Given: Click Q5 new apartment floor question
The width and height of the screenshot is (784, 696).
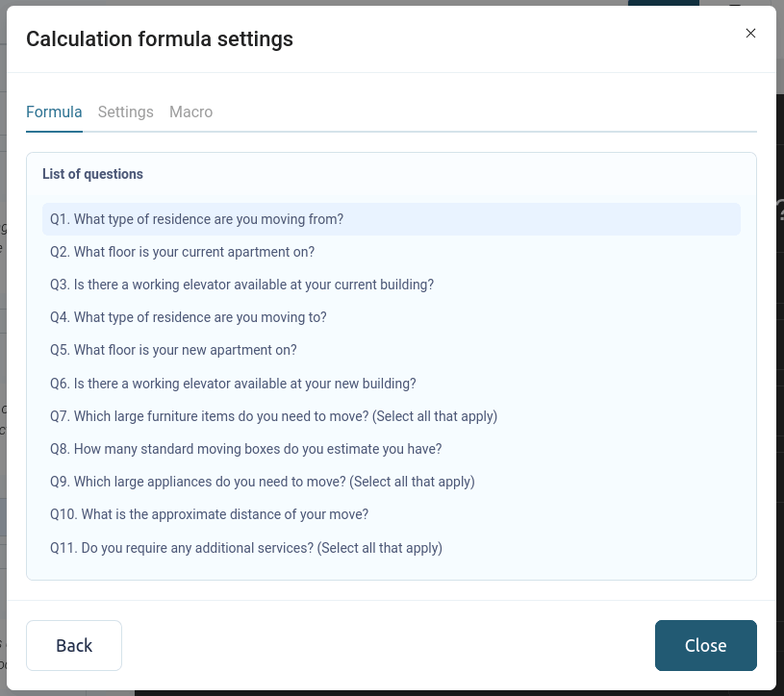Looking at the screenshot, I should click(174, 350).
